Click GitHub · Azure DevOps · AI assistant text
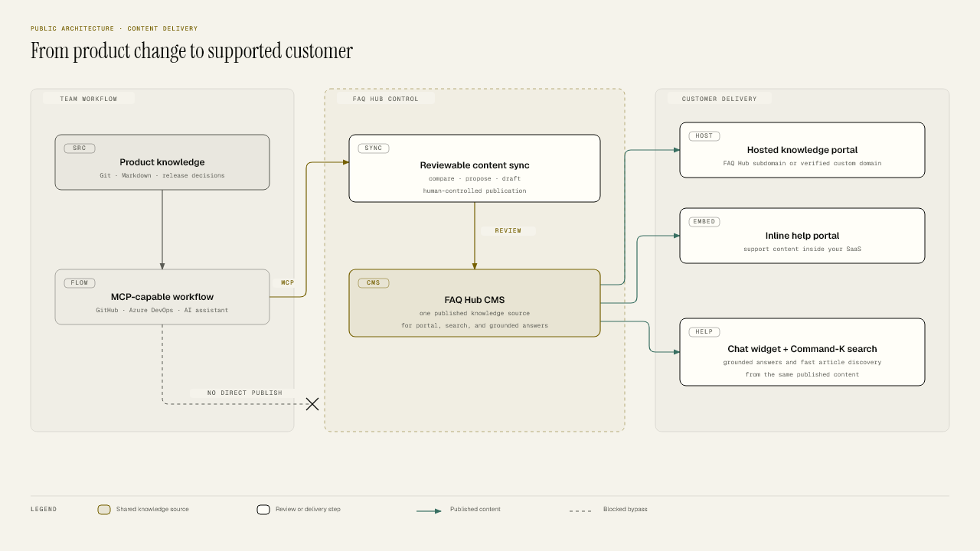This screenshot has height=551, width=980. click(x=162, y=311)
